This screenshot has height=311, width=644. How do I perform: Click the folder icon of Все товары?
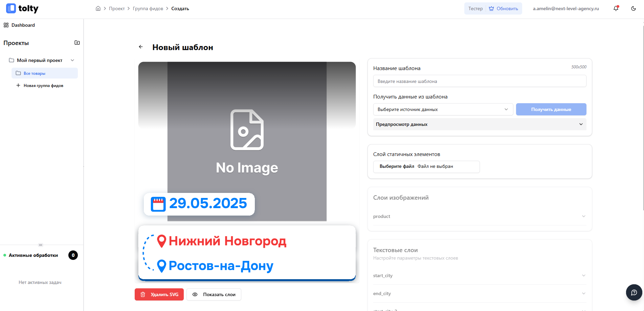coord(18,73)
